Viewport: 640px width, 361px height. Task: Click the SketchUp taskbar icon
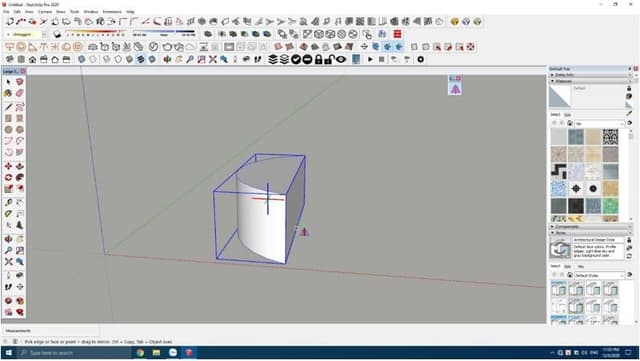189,352
